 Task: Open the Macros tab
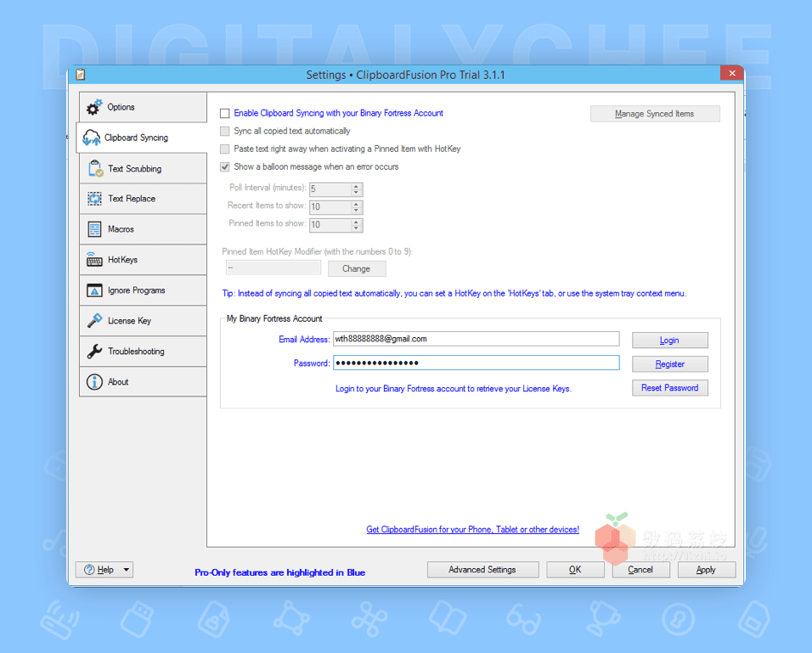(143, 229)
